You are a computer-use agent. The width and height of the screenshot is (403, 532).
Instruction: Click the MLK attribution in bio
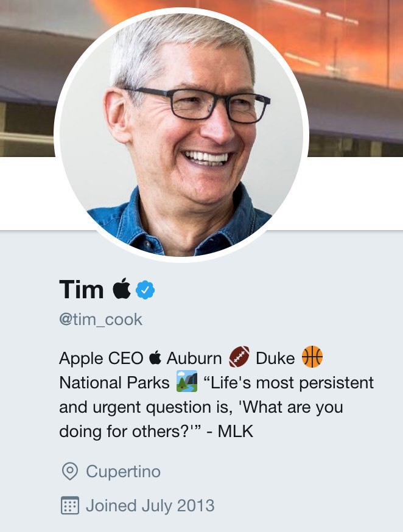236,432
